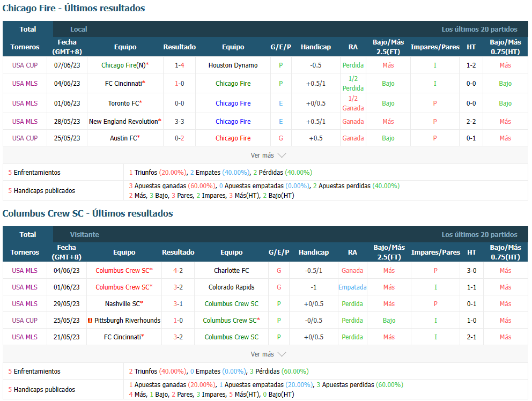Click USA MLS in the 21/05/23 row
Screen dimensions: 532x401
(x=25, y=337)
